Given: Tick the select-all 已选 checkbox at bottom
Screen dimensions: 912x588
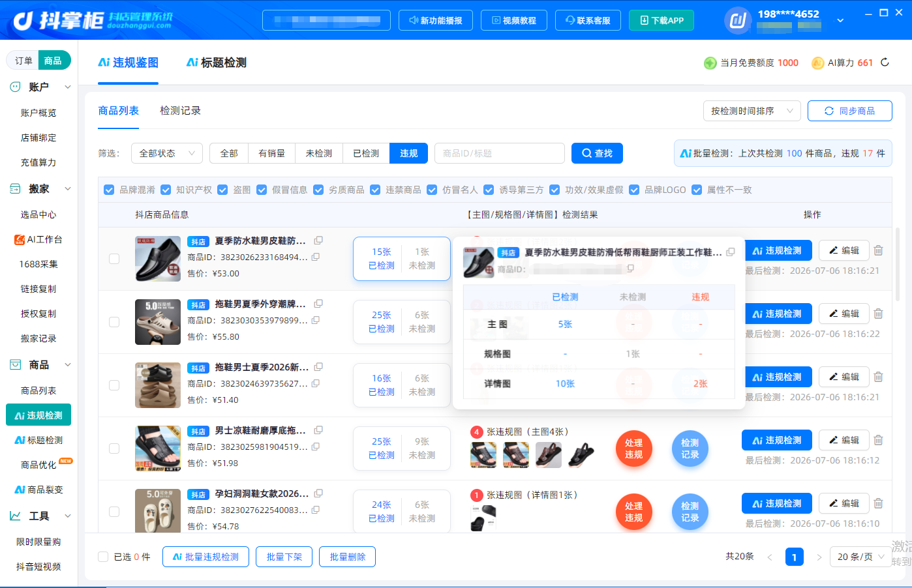Looking at the screenshot, I should click(x=103, y=557).
